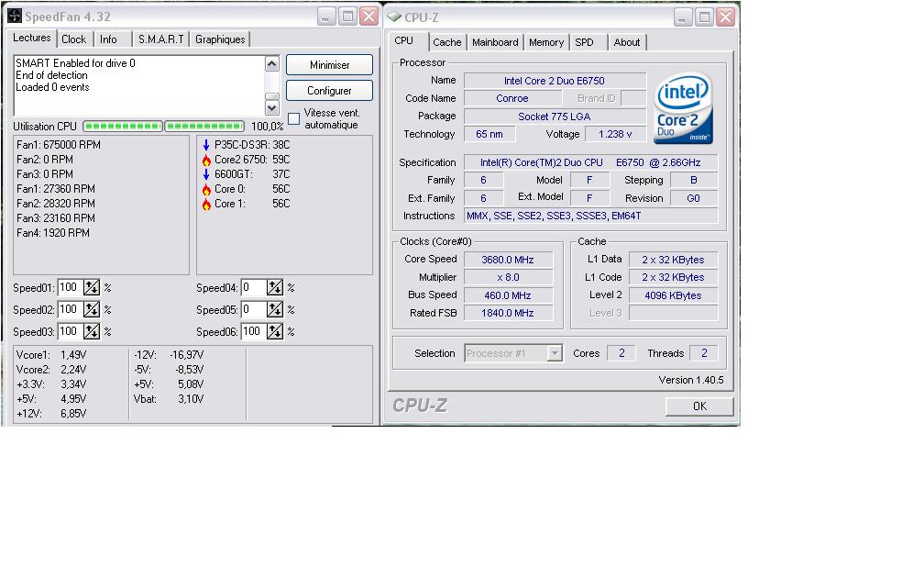Click the Core Speed 3680.0 MHz value

tap(508, 260)
